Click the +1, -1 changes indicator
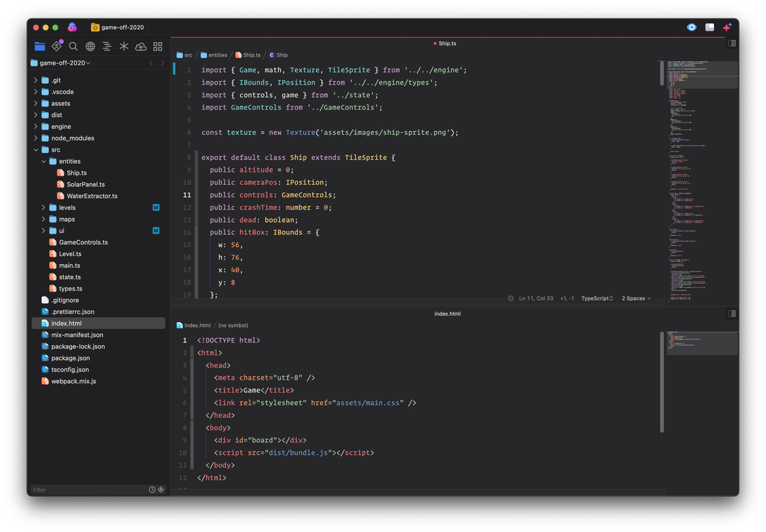Viewport: 766px width, 532px height. pyautogui.click(x=567, y=299)
